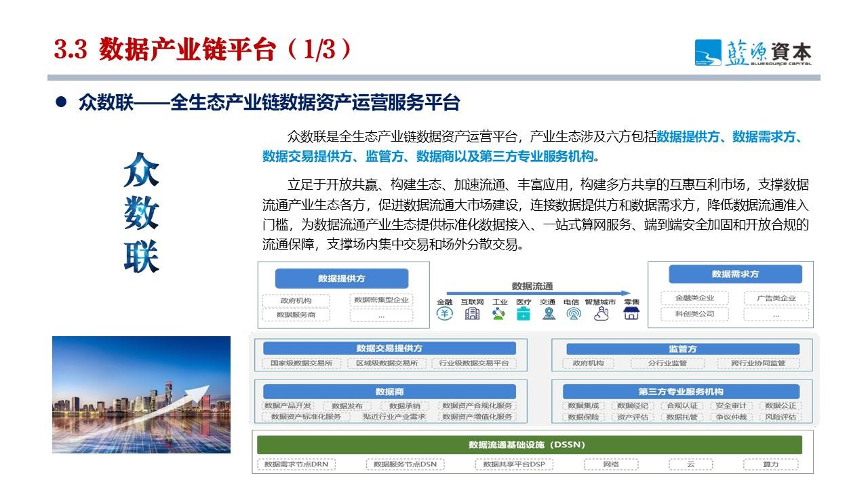The image size is (868, 488).
Task: Click the 互联网 building icon
Action: (471, 313)
